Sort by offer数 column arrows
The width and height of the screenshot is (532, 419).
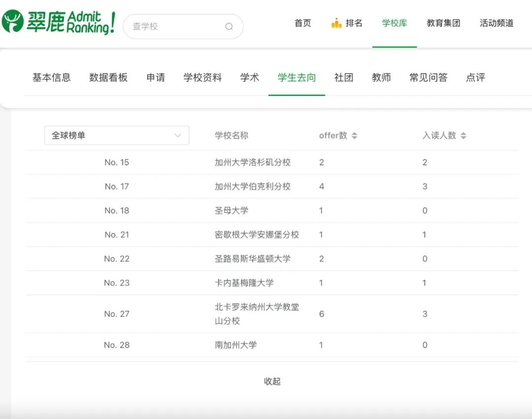[x=355, y=136]
